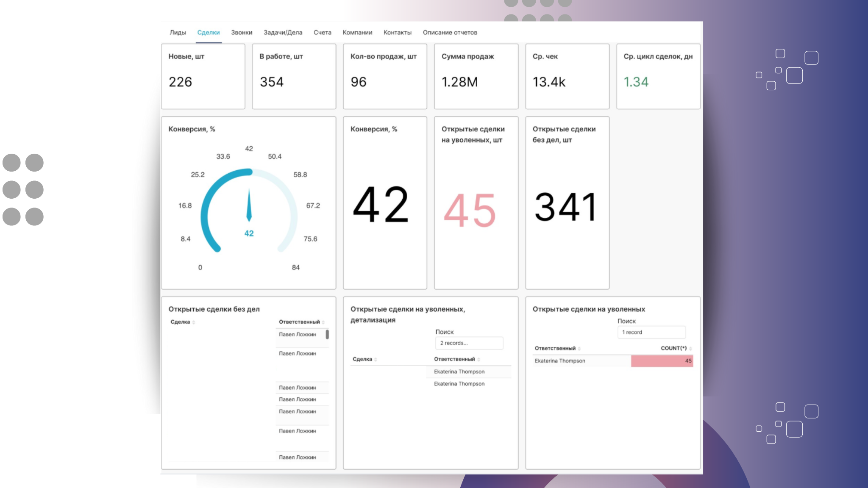Click the search field showing 1 record
Viewport: 868px width, 488px height.
coord(651,332)
